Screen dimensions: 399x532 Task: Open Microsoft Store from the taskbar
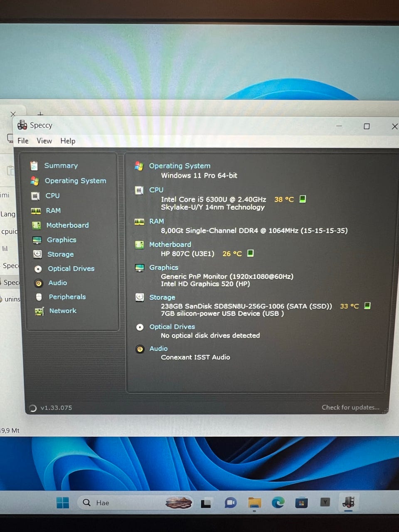[301, 503]
